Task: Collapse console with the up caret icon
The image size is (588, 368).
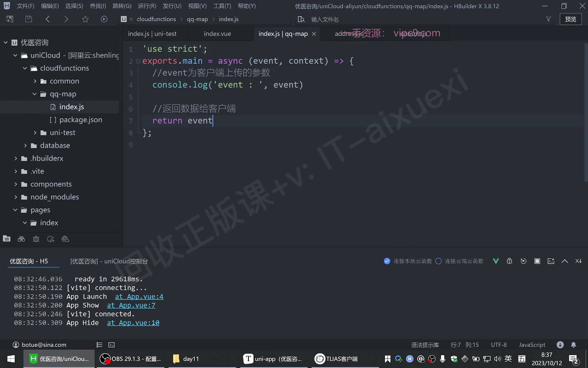Action: pos(565,261)
